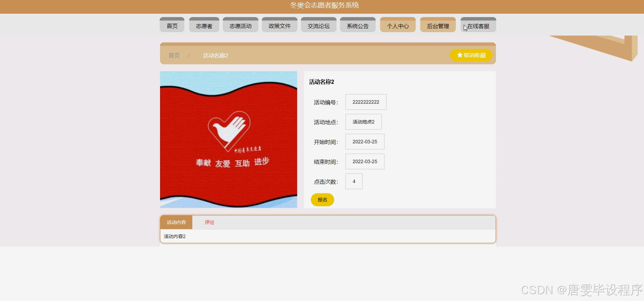The image size is (644, 301).
Task: Click the 点击次数: label
Action: click(x=326, y=182)
